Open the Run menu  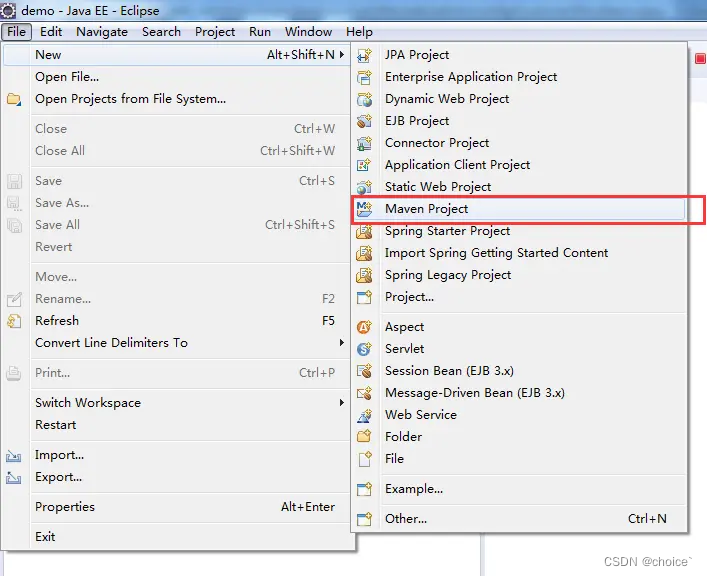pyautogui.click(x=260, y=32)
